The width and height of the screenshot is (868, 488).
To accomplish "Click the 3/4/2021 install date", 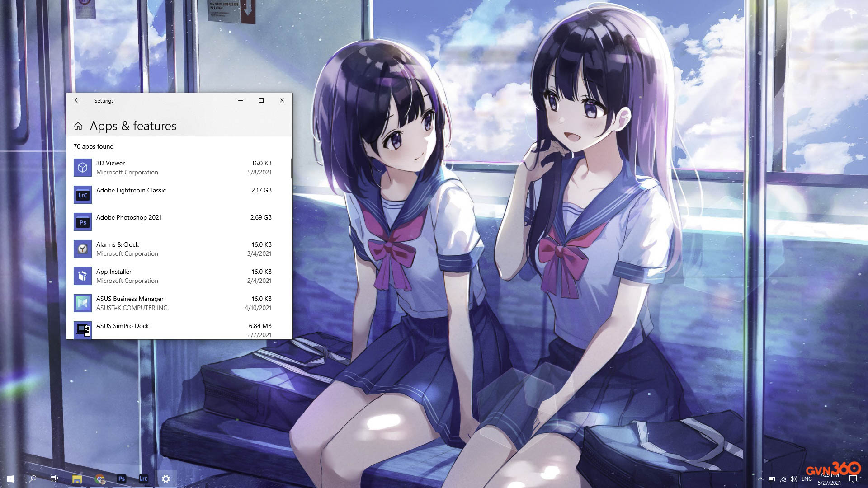I will [x=259, y=253].
